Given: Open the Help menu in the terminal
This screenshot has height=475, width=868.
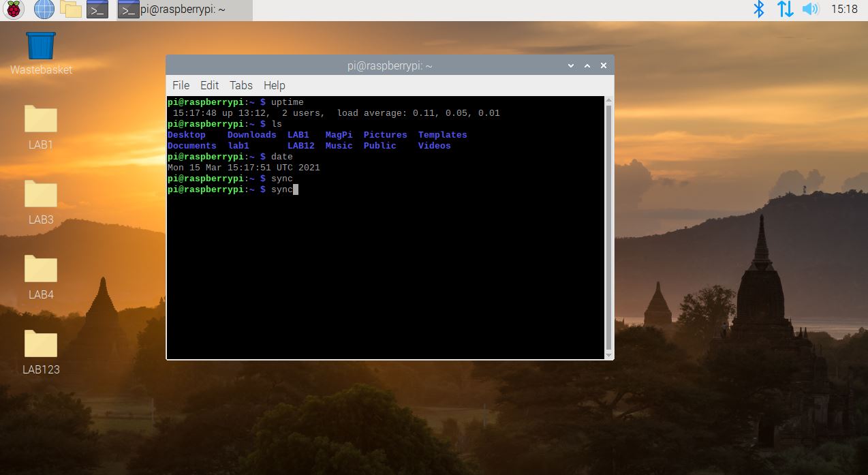Looking at the screenshot, I should tap(274, 85).
